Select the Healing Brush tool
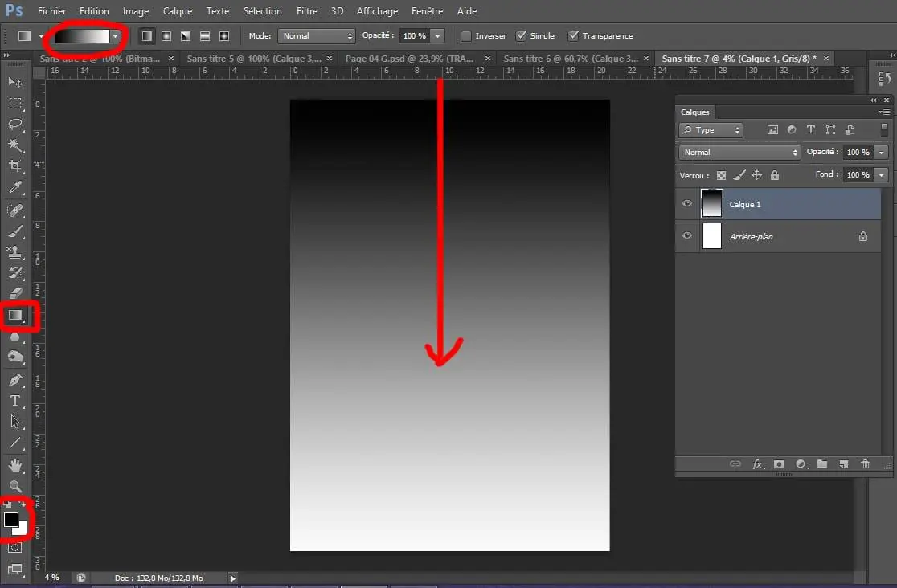The image size is (897, 588). coord(15,210)
